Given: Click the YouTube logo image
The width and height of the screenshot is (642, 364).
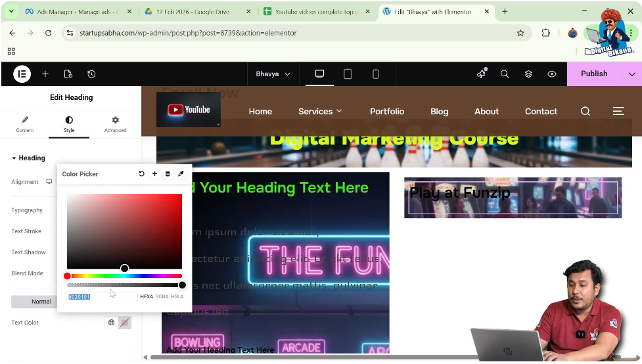Looking at the screenshot, I should [189, 109].
